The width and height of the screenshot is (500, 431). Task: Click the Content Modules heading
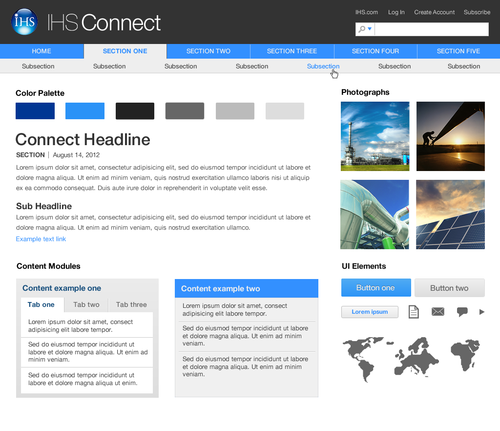[48, 266]
